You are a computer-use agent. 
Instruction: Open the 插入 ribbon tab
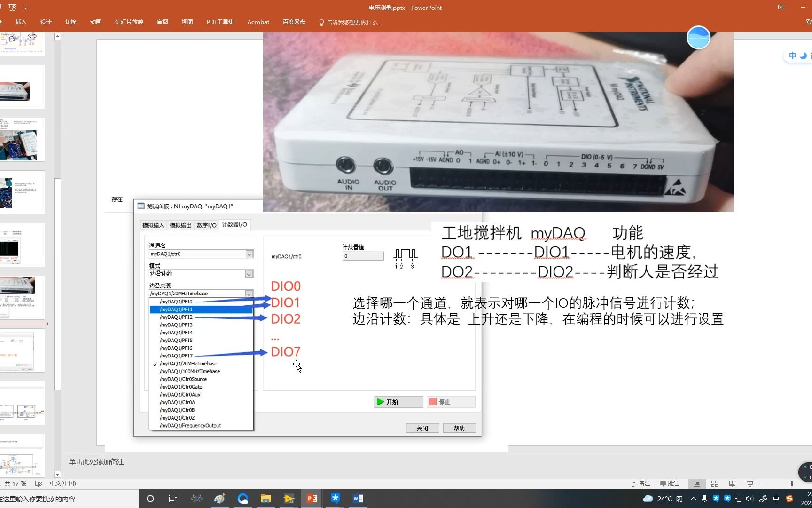(21, 22)
